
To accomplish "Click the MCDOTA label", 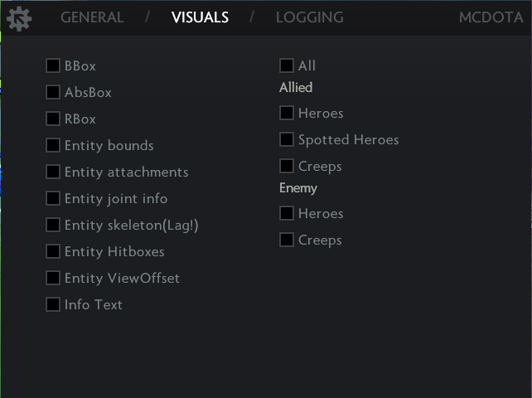I will [491, 17].
